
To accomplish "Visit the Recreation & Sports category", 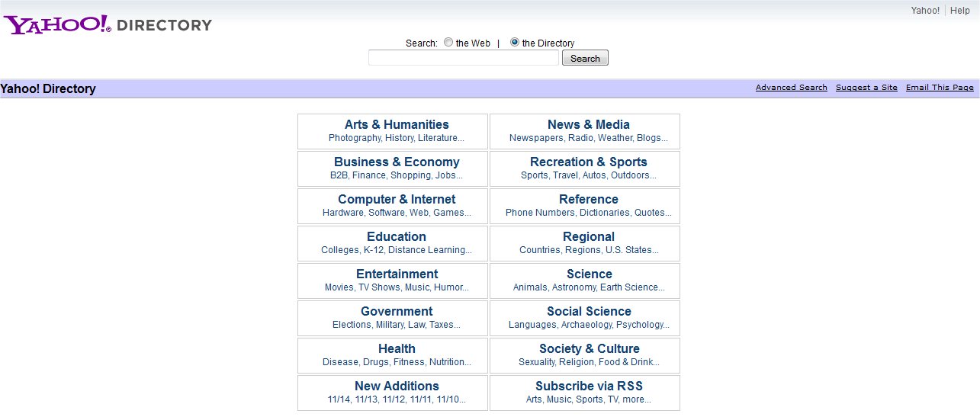I will pos(588,162).
